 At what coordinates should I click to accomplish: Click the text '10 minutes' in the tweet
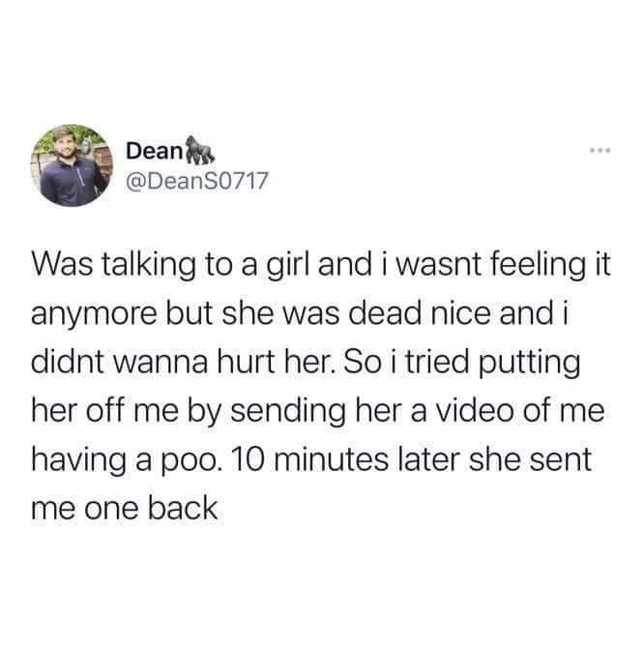(x=310, y=459)
